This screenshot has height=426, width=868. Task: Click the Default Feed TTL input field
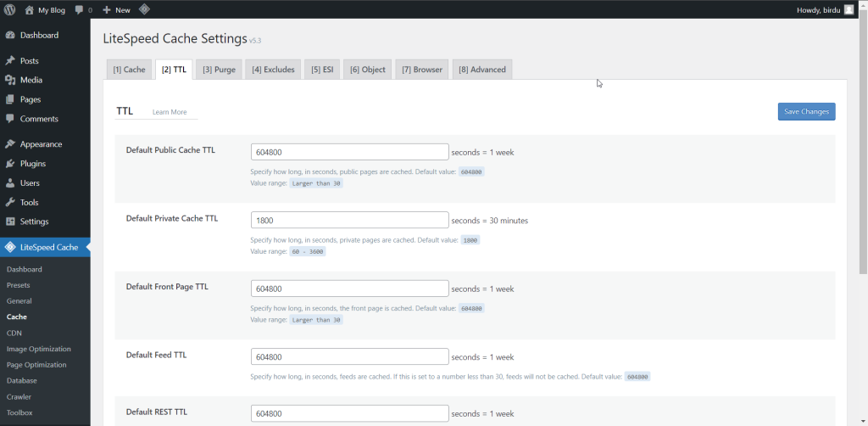tap(350, 356)
